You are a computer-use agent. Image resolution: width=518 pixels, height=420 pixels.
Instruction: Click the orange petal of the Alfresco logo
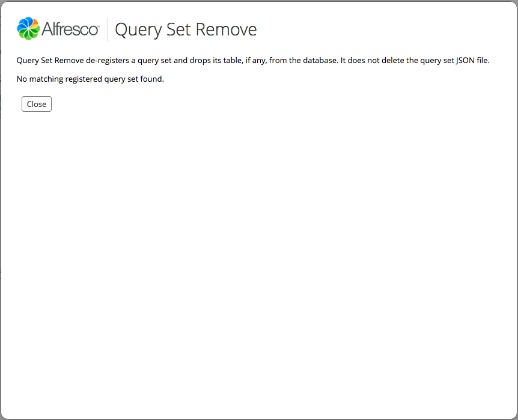[34, 22]
